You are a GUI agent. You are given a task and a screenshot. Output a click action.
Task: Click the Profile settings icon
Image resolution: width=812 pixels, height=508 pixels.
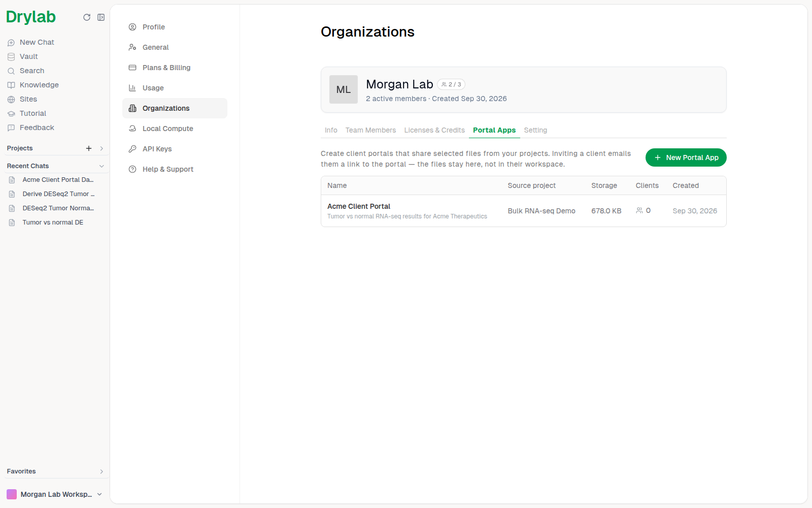(132, 27)
